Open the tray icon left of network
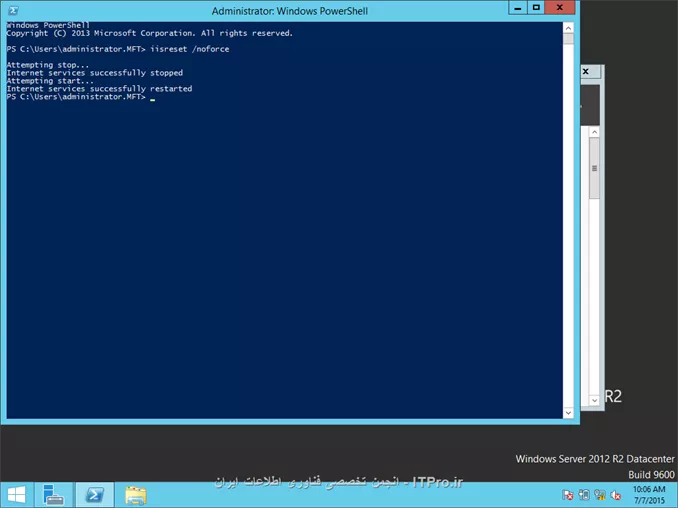Screen dimensions: 678x508 (x=584, y=495)
